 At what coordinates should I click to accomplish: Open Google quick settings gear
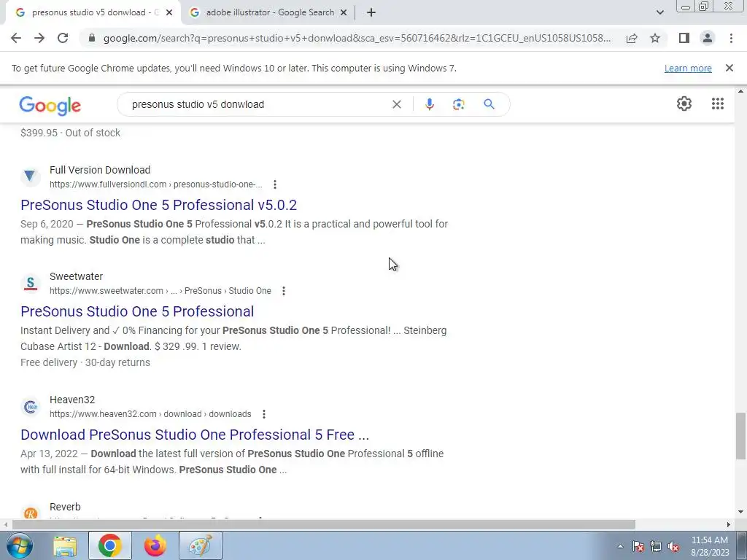[684, 104]
